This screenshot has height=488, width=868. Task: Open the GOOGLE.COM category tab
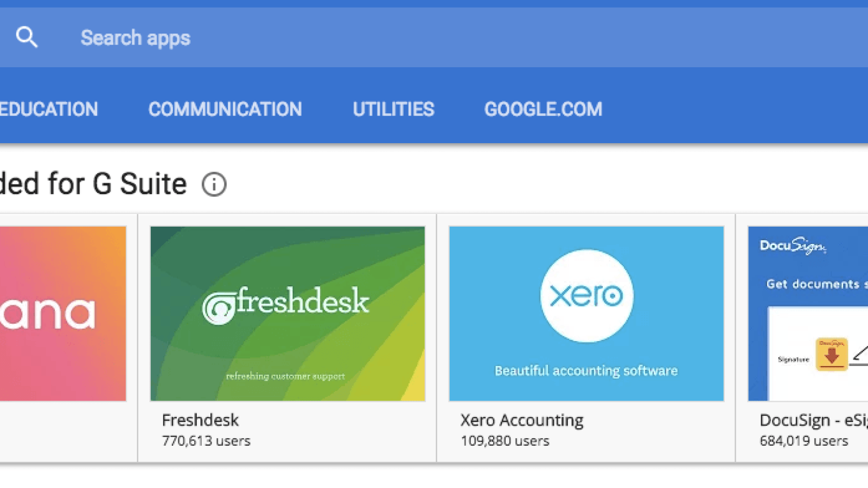[x=543, y=109]
